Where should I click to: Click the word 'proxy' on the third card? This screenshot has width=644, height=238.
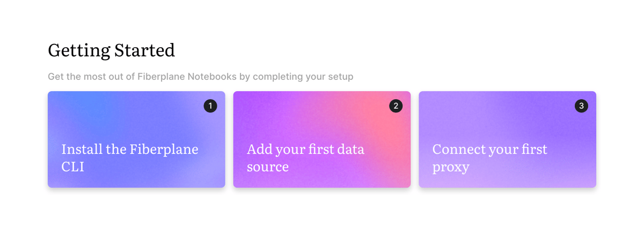coord(451,167)
